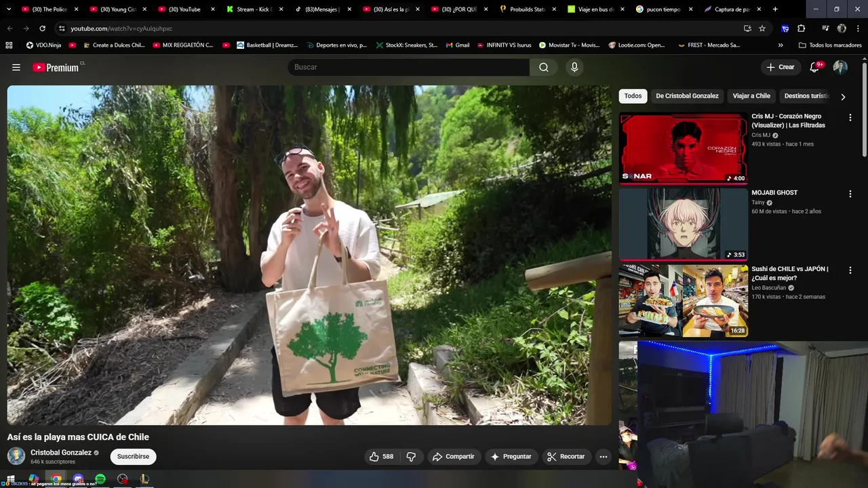Reload the page in Chrome toolbar

click(42, 28)
